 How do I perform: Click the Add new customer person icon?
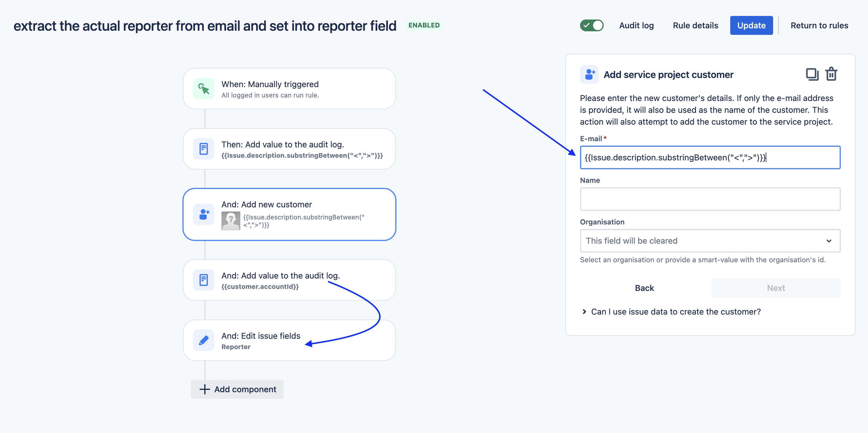[203, 214]
